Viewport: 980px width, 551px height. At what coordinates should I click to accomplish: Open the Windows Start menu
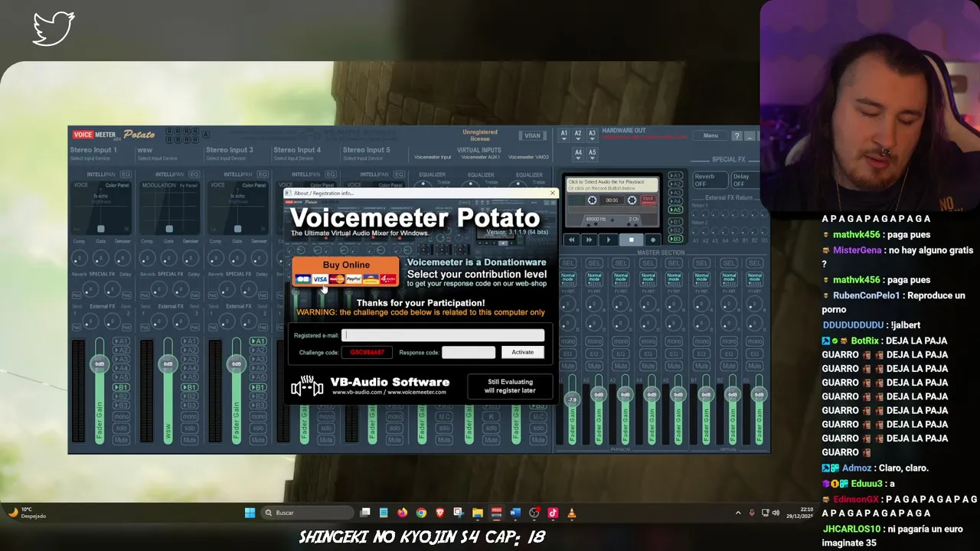coord(250,513)
